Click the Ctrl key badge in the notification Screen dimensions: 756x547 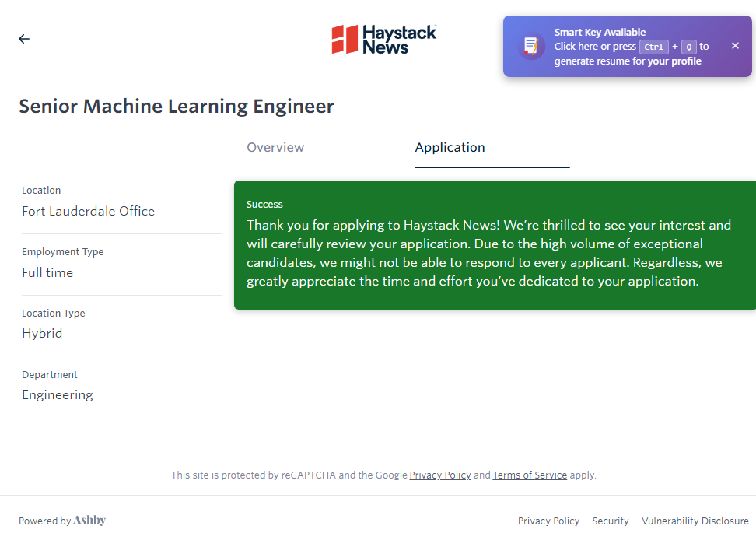[653, 47]
